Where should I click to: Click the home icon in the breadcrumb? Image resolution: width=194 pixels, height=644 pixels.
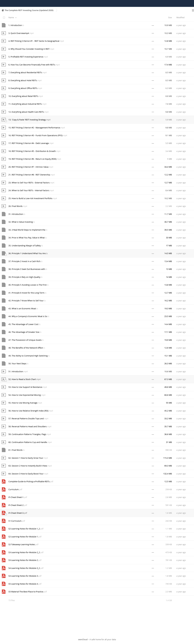pos(2,10)
